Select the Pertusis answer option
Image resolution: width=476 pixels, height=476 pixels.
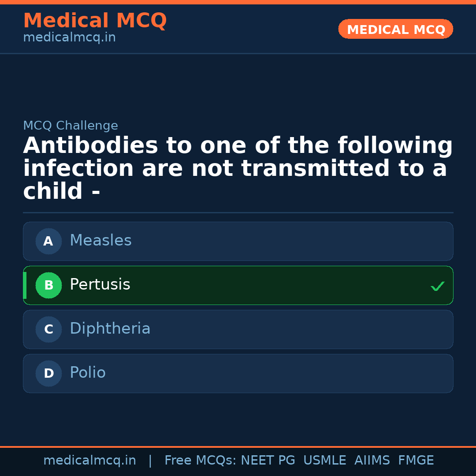click(x=238, y=285)
